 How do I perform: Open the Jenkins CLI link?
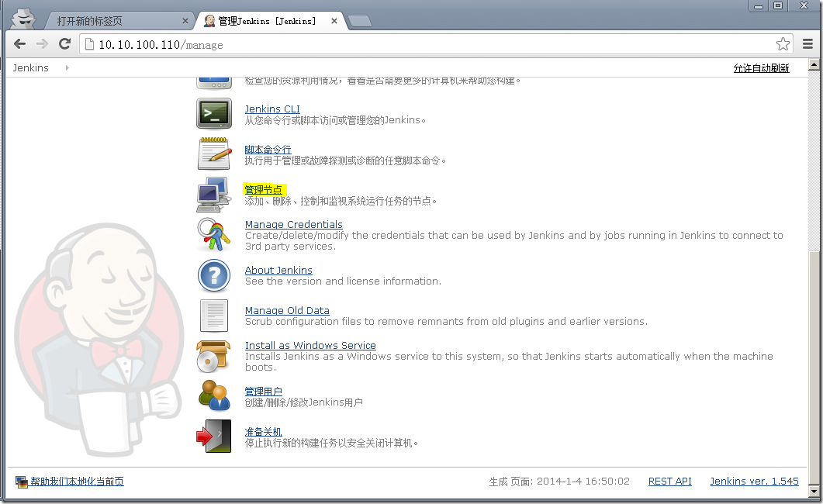click(272, 109)
